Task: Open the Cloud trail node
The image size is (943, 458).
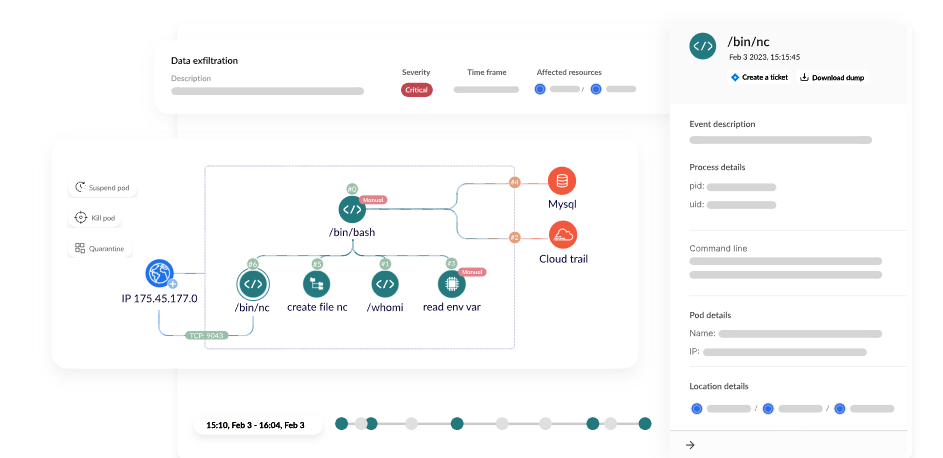Action: point(563,235)
